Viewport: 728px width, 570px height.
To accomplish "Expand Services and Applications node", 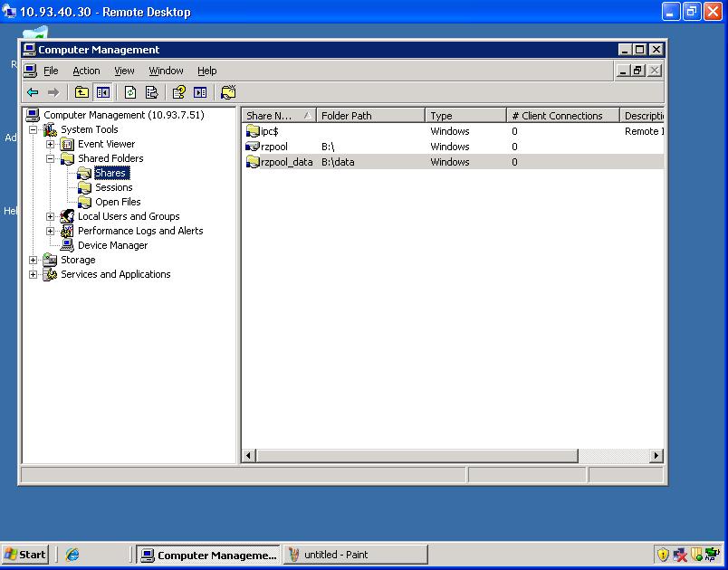I will coord(34,274).
